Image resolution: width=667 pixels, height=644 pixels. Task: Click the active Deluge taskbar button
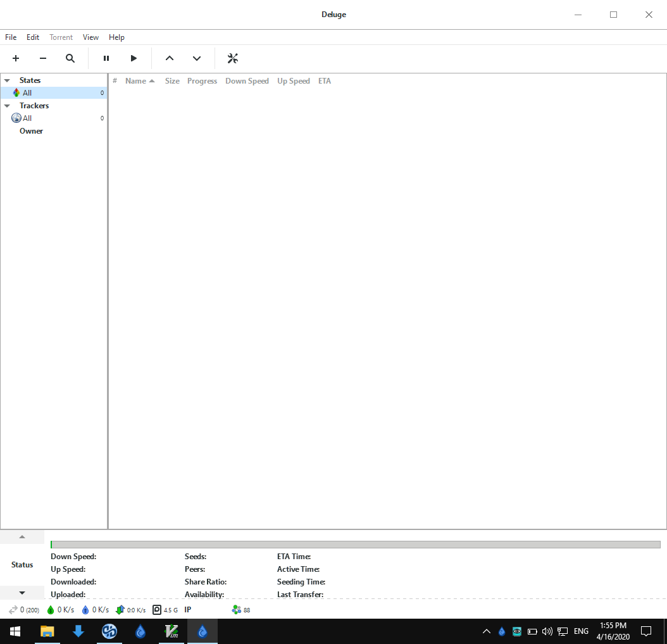(203, 631)
